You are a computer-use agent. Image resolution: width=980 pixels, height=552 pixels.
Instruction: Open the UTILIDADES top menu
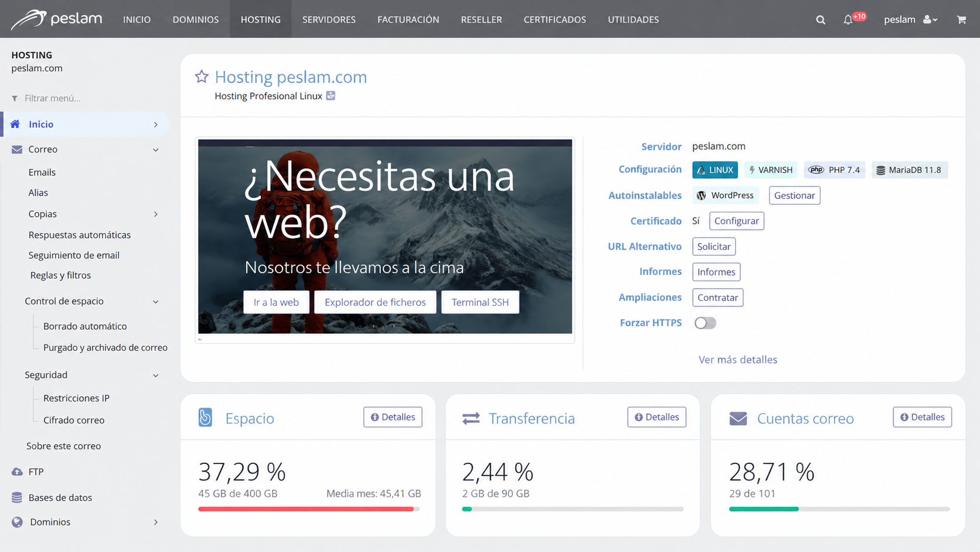pyautogui.click(x=634, y=19)
